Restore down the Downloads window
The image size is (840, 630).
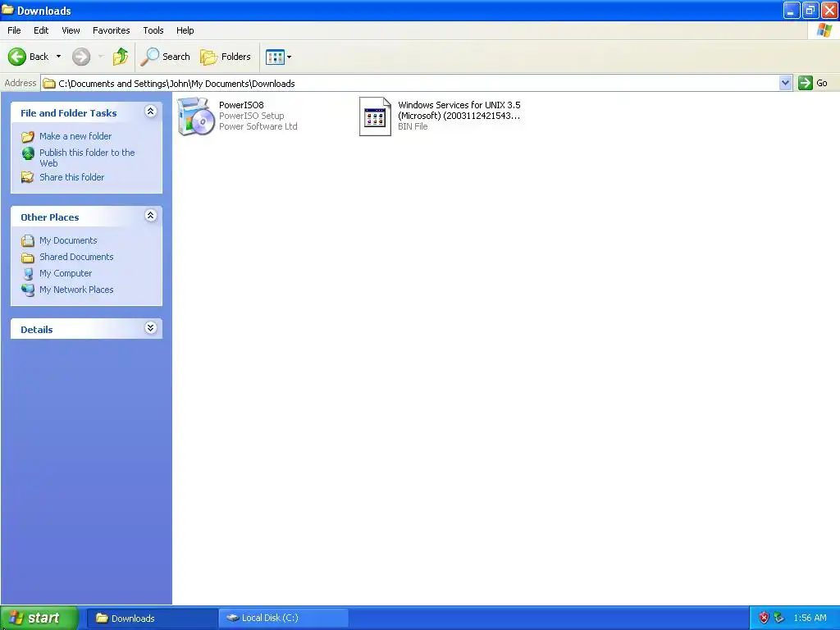810,10
